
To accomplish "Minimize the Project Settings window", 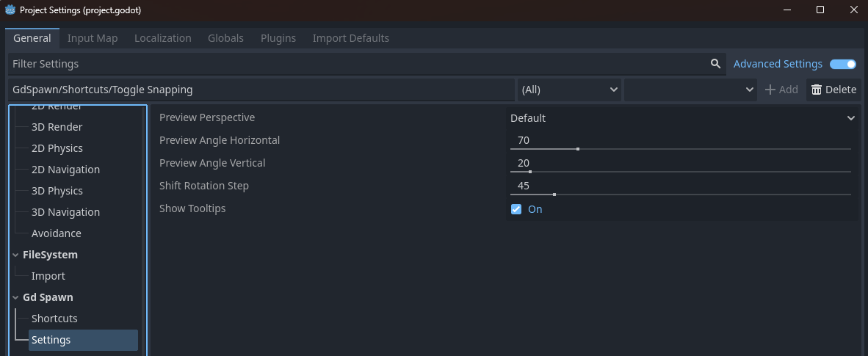I will point(786,10).
